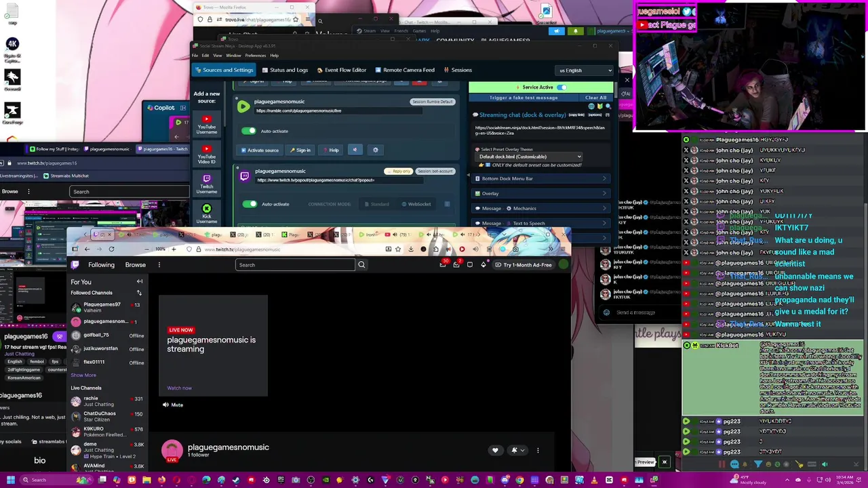This screenshot has height=488, width=868.
Task: Click Twitch Following navigation link
Action: [x=101, y=265]
